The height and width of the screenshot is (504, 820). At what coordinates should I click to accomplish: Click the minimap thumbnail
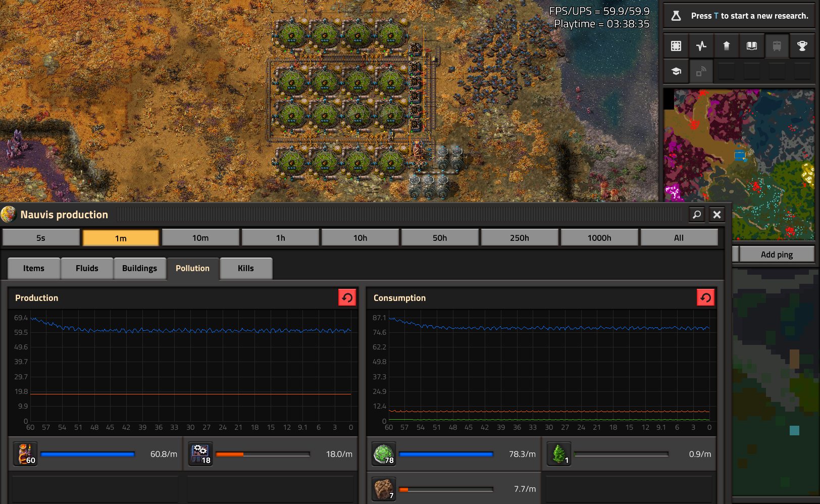(739, 165)
